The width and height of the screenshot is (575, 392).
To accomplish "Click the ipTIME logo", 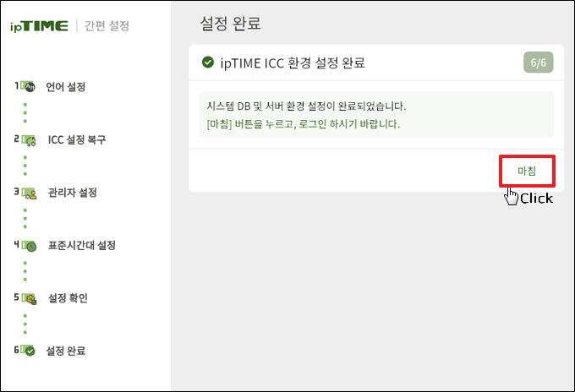I will 40,25.
